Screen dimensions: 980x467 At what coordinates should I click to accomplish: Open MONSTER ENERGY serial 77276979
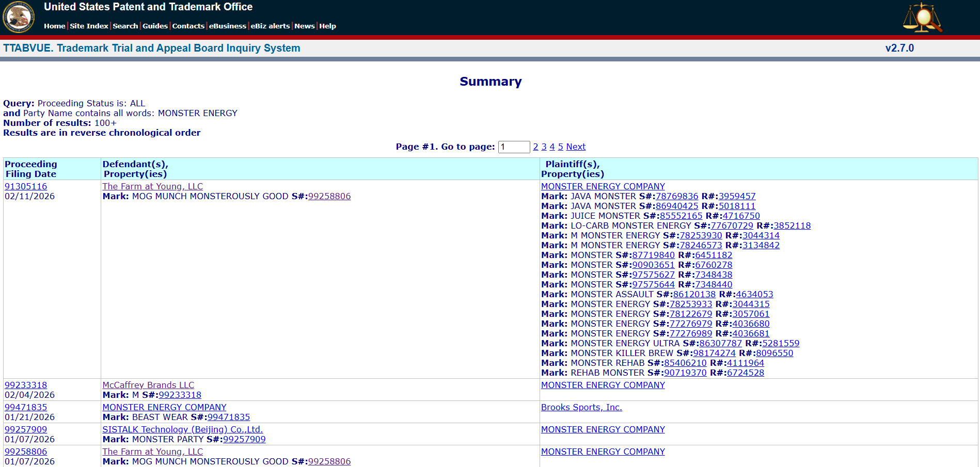coord(691,324)
